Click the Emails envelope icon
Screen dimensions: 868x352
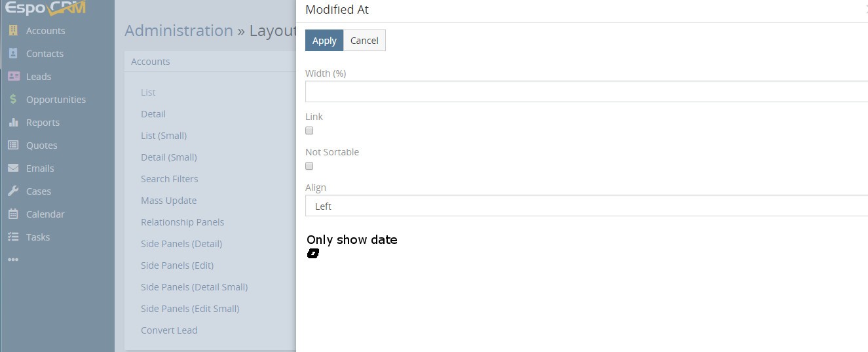(x=13, y=168)
